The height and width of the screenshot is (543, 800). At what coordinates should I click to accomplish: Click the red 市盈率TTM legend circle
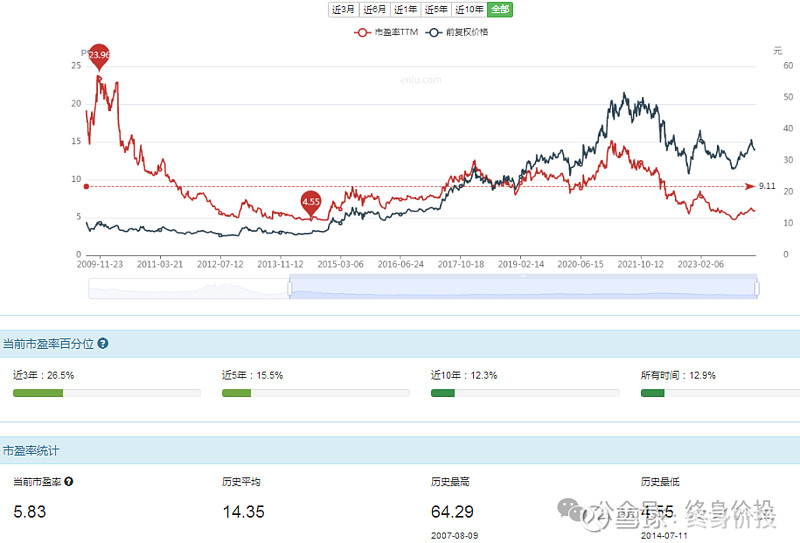[362, 32]
